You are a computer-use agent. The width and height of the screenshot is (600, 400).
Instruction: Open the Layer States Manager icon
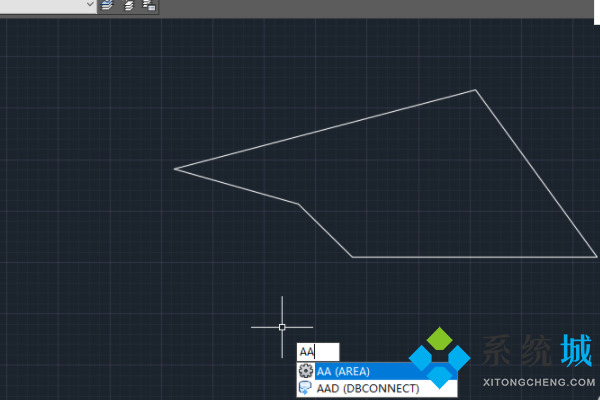tap(149, 6)
